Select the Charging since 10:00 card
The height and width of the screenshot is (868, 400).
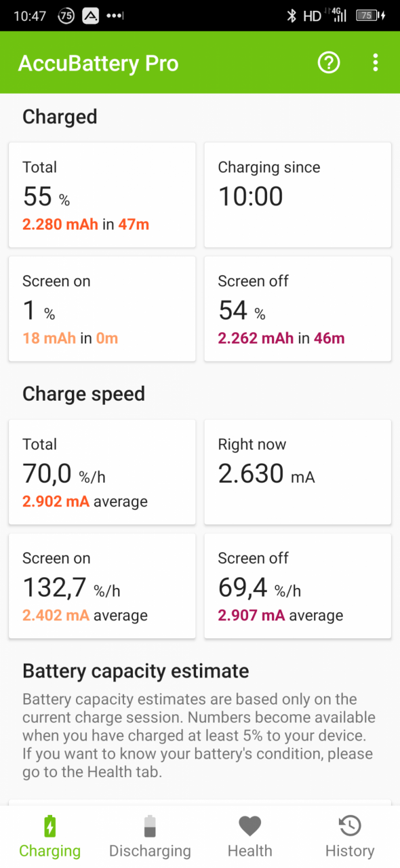298,195
